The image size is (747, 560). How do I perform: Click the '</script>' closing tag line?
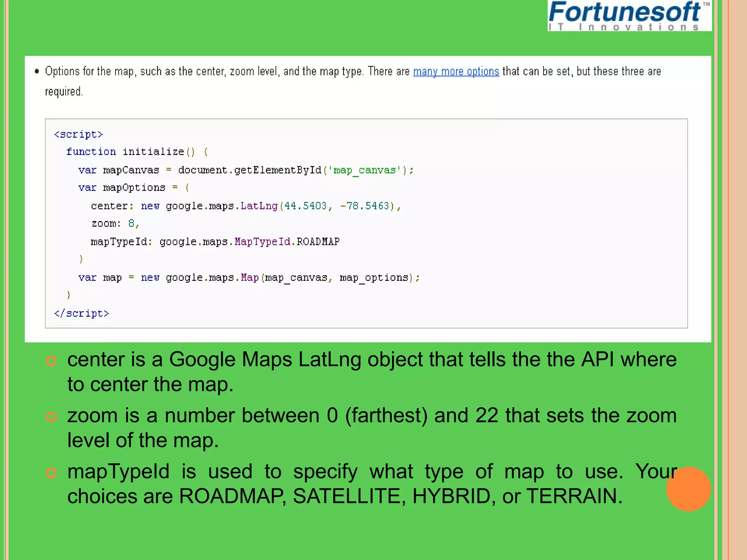[81, 313]
